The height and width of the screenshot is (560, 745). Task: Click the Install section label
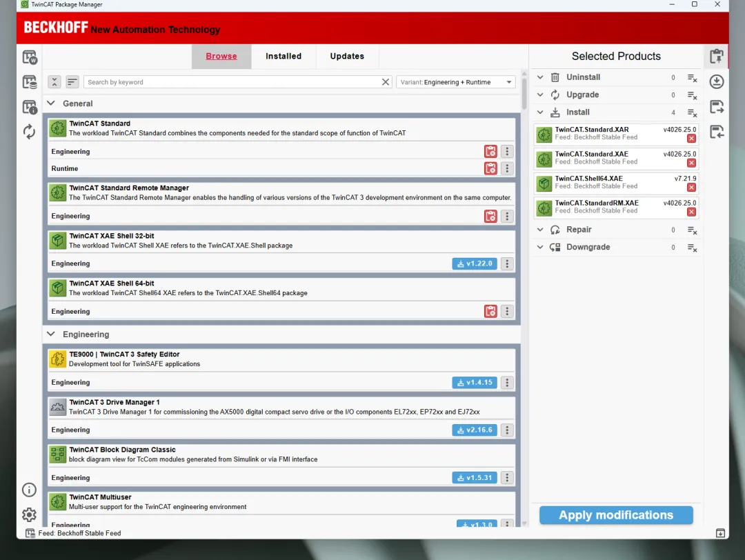[x=578, y=112]
